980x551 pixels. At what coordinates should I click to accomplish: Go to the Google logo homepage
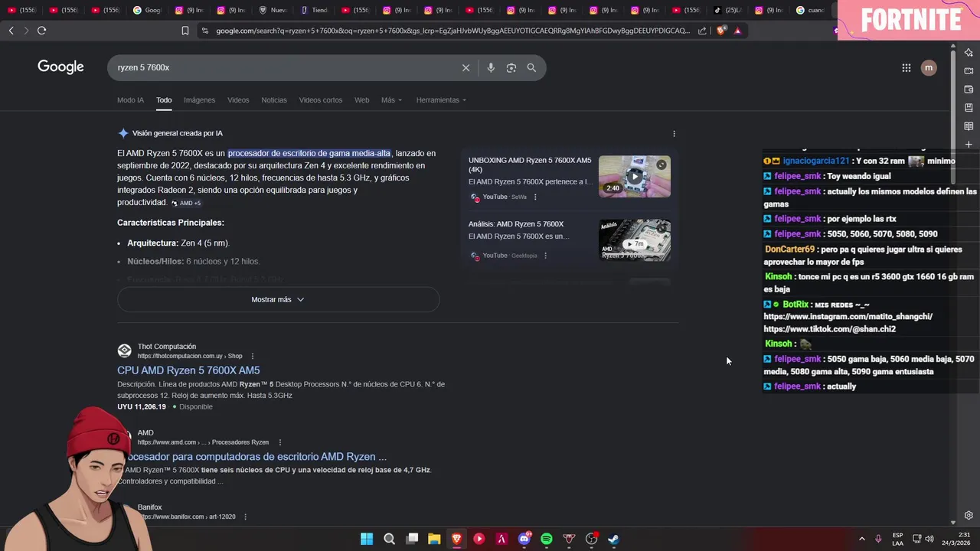pos(60,67)
